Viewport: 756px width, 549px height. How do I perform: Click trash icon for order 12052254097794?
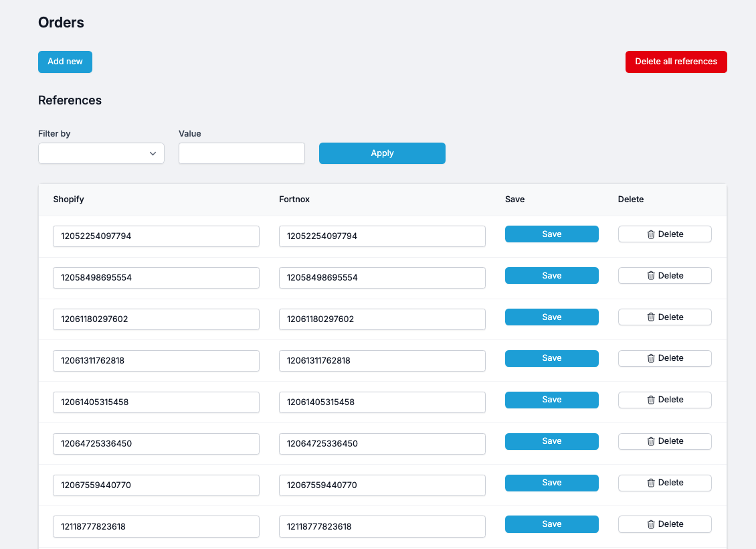(x=650, y=234)
